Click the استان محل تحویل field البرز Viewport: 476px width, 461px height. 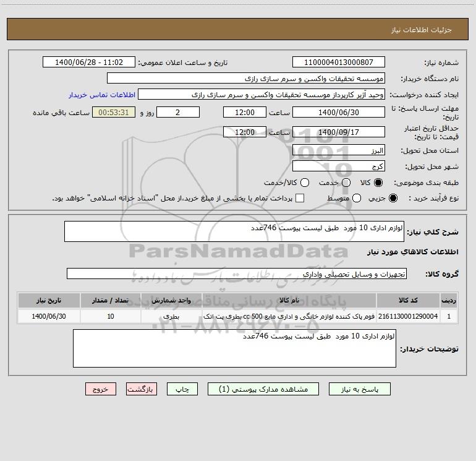click(x=339, y=150)
